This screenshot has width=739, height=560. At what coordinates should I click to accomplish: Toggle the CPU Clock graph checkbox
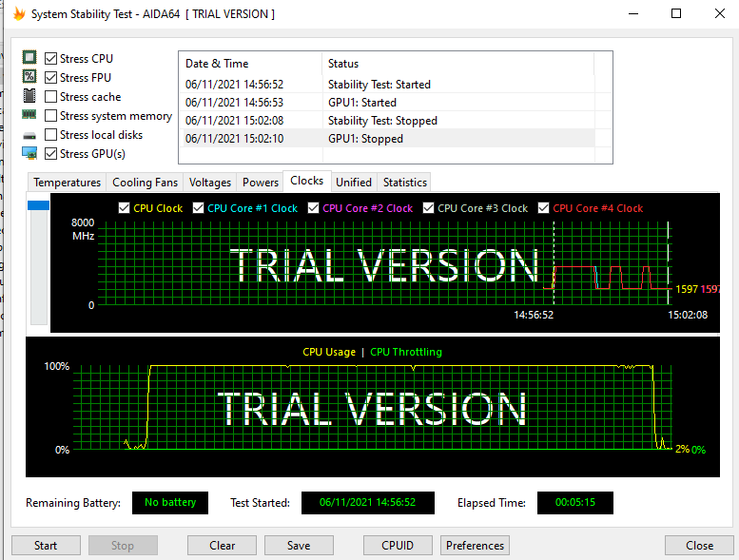click(x=124, y=208)
